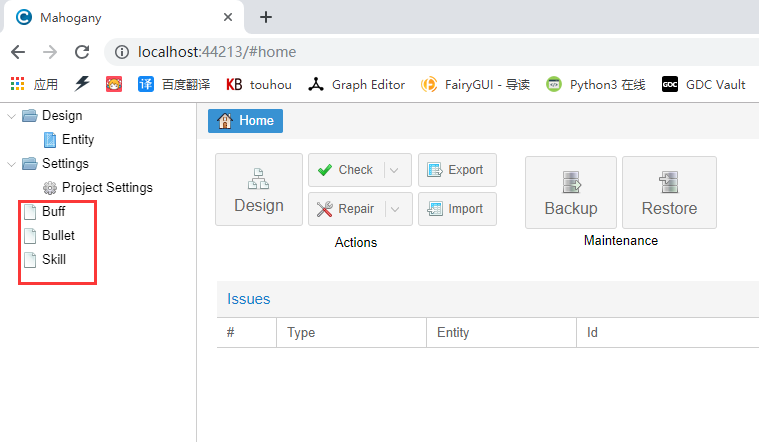This screenshot has width=759, height=442.
Task: Click the Import action button
Action: 456,209
